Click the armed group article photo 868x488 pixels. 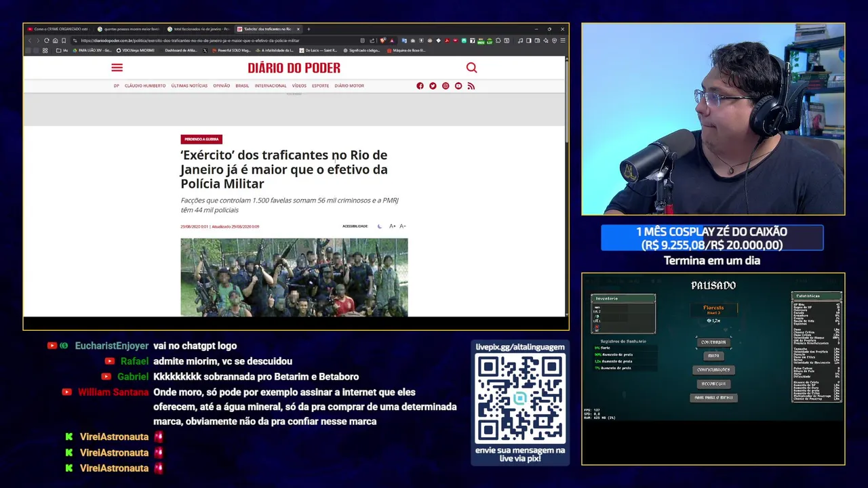click(294, 277)
